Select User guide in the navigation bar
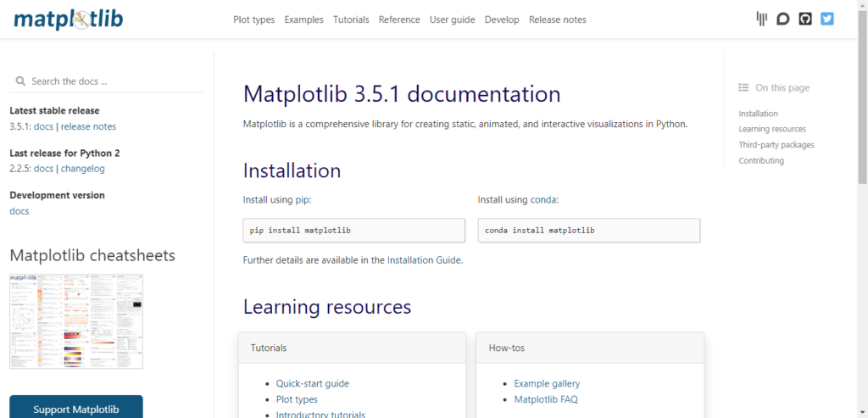Viewport: 868px width, 418px height. (453, 20)
